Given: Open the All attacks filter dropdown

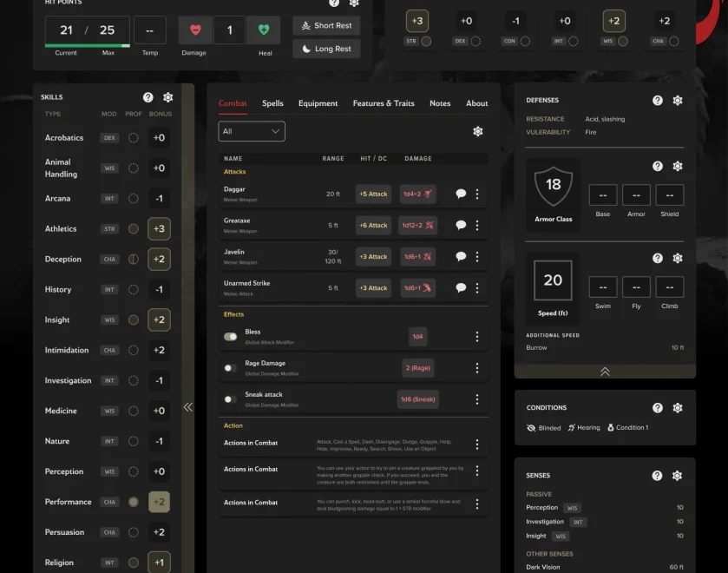Looking at the screenshot, I should [251, 132].
